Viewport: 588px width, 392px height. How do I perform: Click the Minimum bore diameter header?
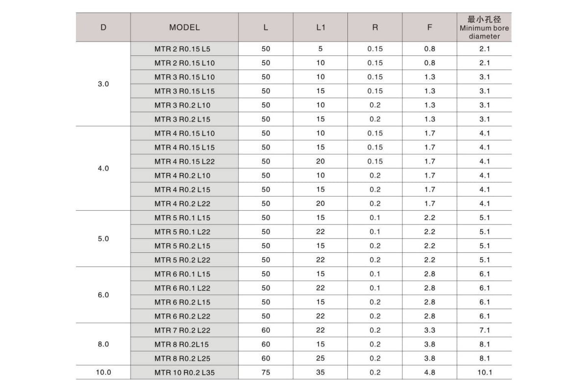(484, 27)
